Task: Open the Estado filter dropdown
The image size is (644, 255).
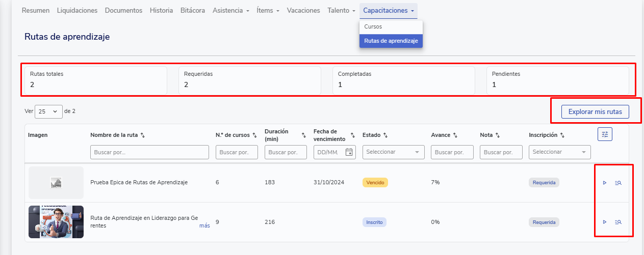Action: [393, 152]
